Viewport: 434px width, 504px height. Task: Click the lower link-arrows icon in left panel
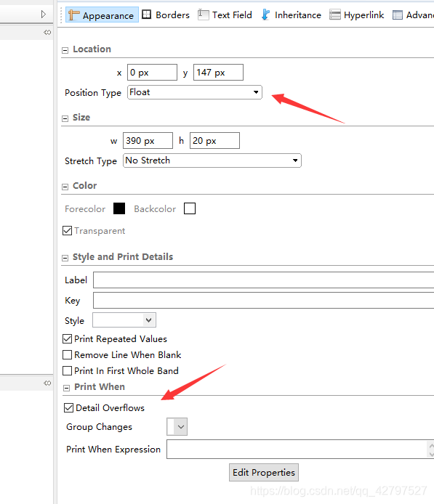pyautogui.click(x=47, y=383)
